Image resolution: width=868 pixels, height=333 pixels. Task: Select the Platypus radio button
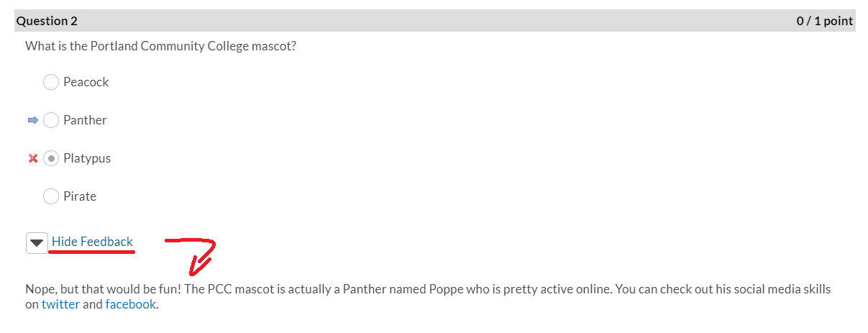(51, 159)
